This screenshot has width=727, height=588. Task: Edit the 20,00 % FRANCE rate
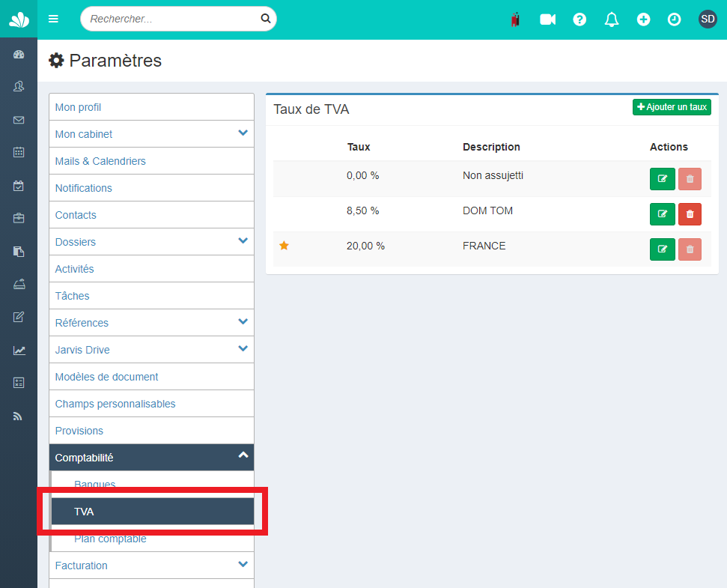[662, 249]
